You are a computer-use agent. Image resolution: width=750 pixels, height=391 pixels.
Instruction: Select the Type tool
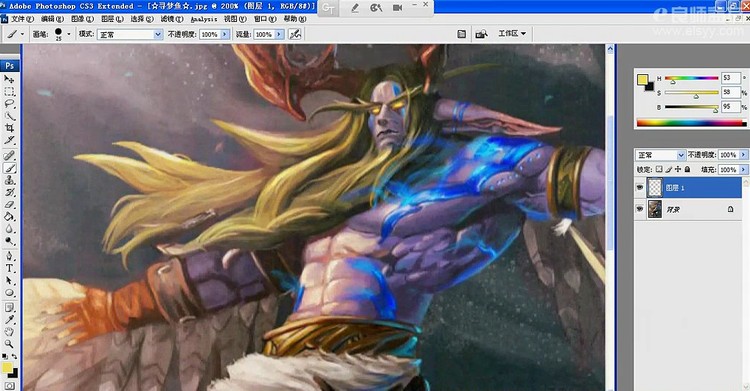point(9,269)
